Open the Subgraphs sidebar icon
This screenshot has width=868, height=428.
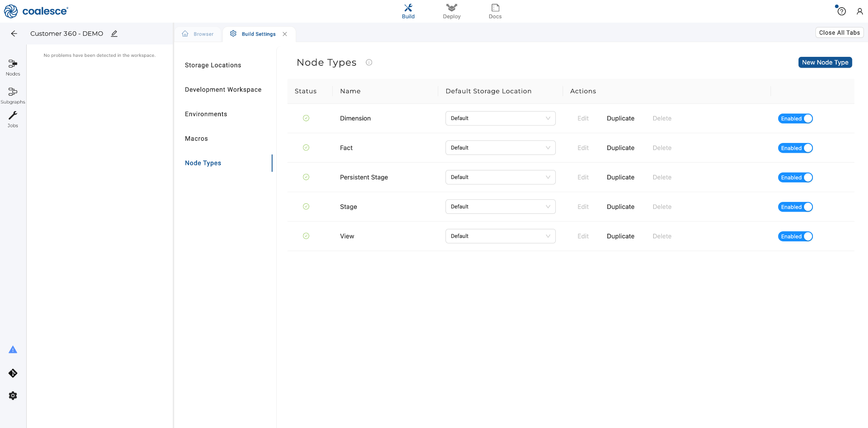click(x=13, y=95)
